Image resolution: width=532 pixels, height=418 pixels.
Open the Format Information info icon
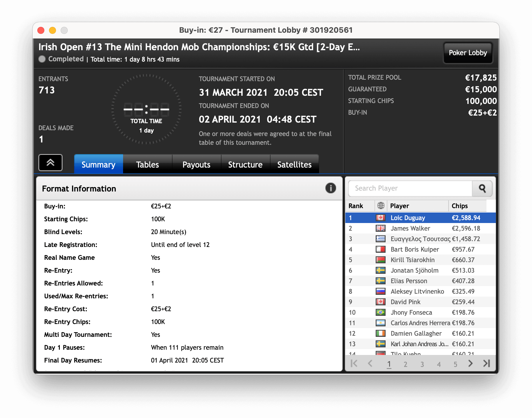click(330, 188)
